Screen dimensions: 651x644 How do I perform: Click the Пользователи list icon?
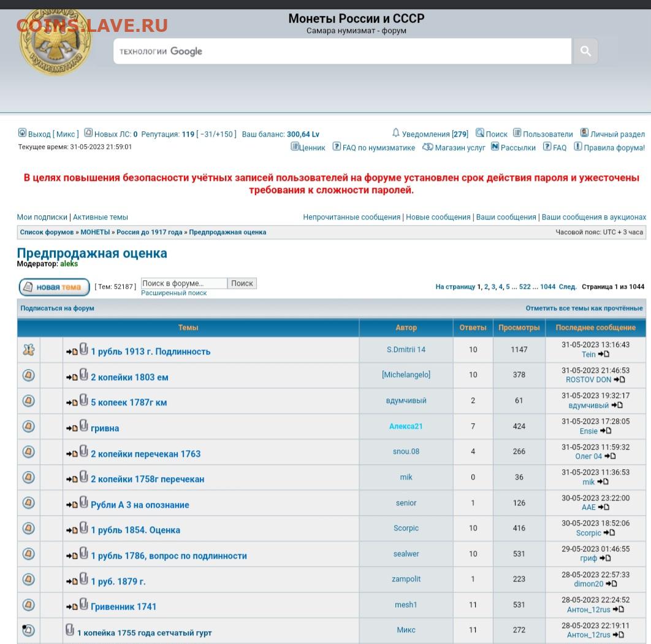(x=517, y=133)
